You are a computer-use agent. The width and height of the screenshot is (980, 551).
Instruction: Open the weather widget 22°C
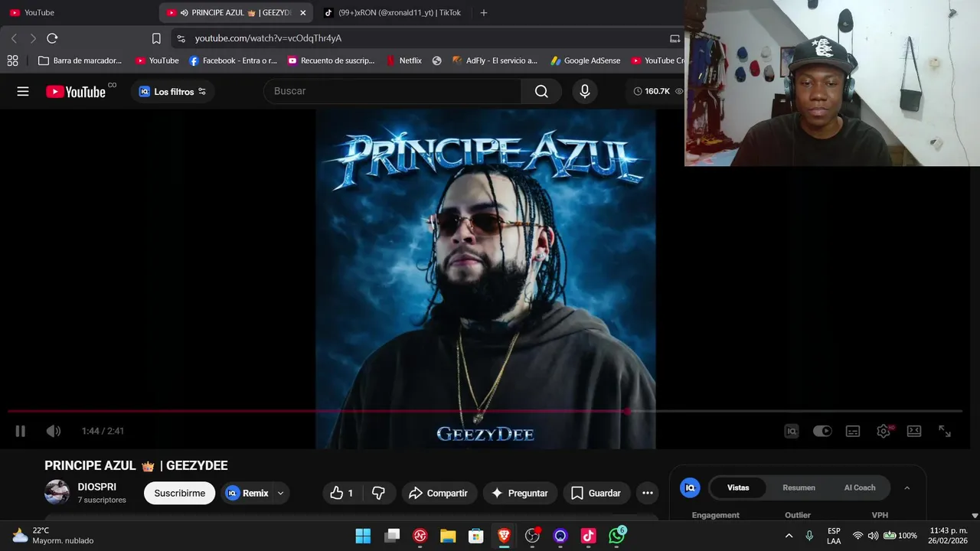point(54,536)
